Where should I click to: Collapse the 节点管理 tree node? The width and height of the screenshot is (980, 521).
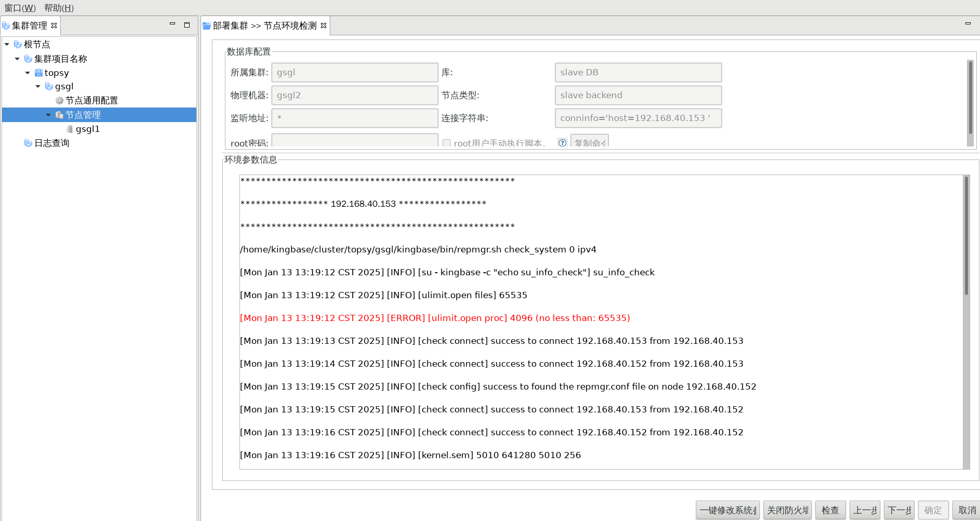pyautogui.click(x=48, y=115)
